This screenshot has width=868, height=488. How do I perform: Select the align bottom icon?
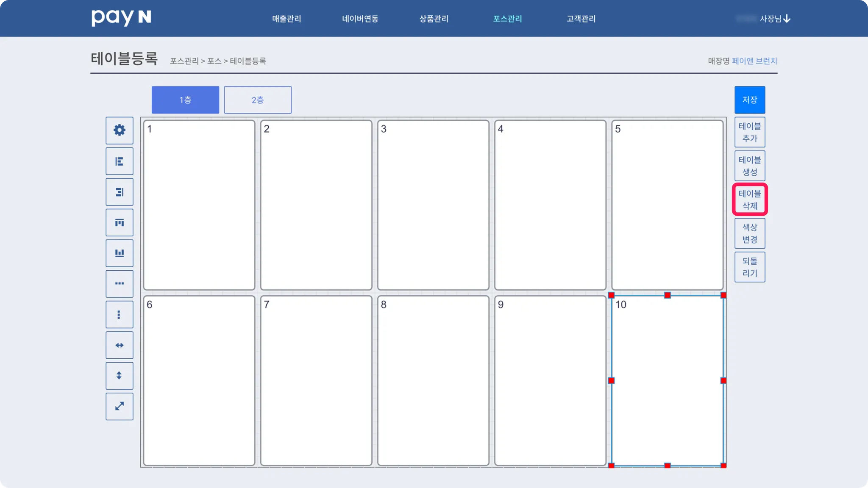pyautogui.click(x=120, y=253)
